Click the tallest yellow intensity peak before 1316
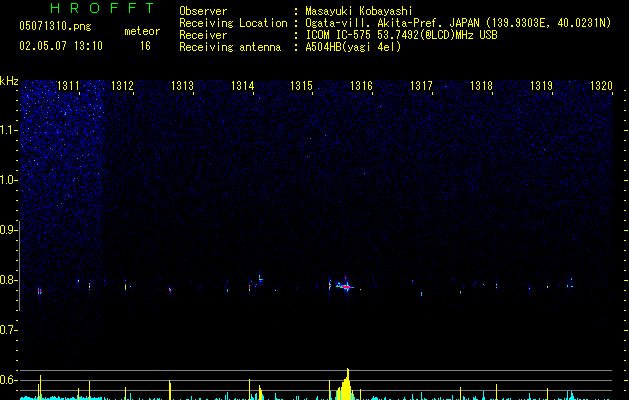 (347, 383)
